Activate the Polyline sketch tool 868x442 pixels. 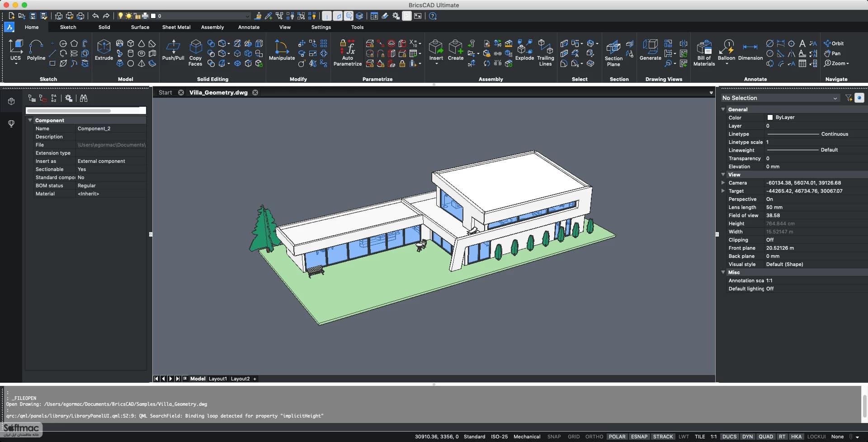click(x=36, y=51)
